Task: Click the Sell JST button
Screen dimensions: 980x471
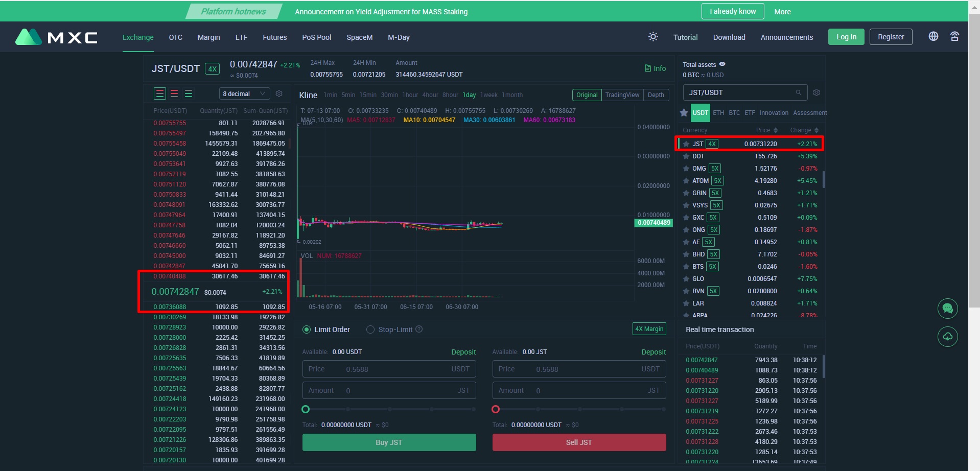Action: tap(579, 442)
